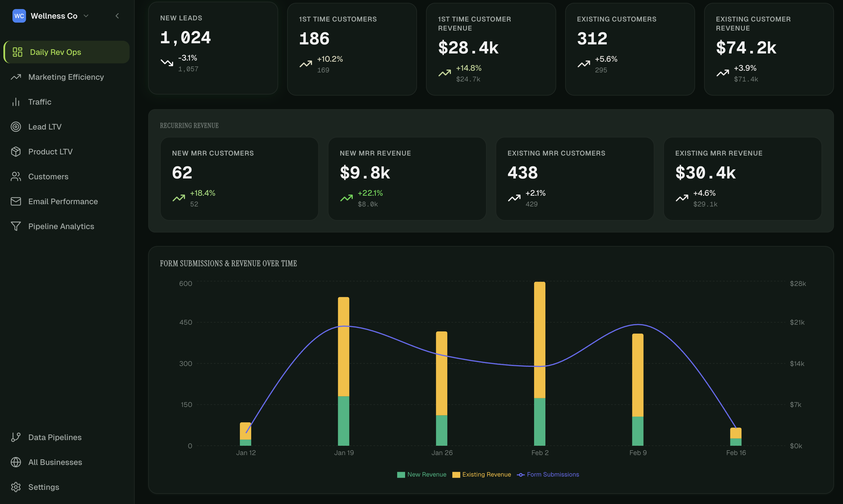This screenshot has width=843, height=504.
Task: Click the Wellness Co WC logo badge
Action: (x=19, y=16)
